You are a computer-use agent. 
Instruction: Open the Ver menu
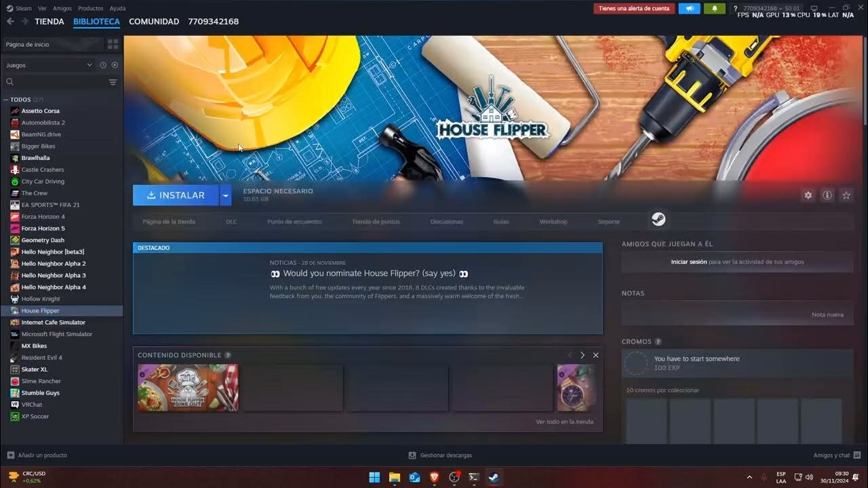tap(42, 8)
